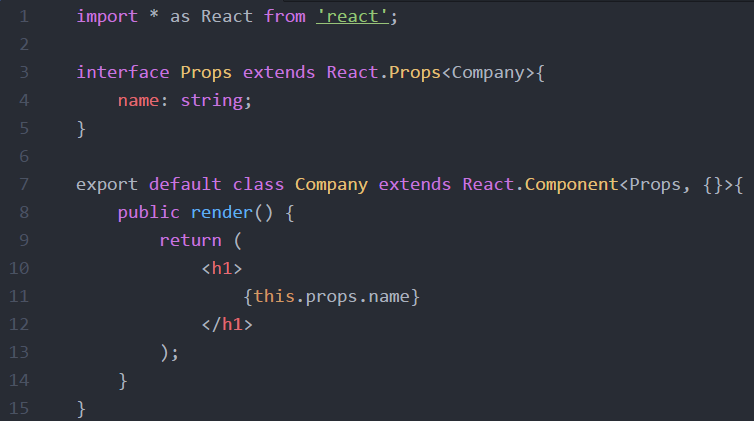Click line number 1 in the gutter
Image resolution: width=754 pixels, height=421 pixels.
point(24,17)
